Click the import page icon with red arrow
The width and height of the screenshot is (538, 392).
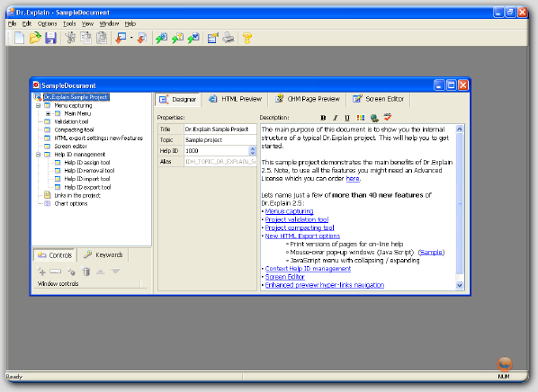(x=142, y=38)
